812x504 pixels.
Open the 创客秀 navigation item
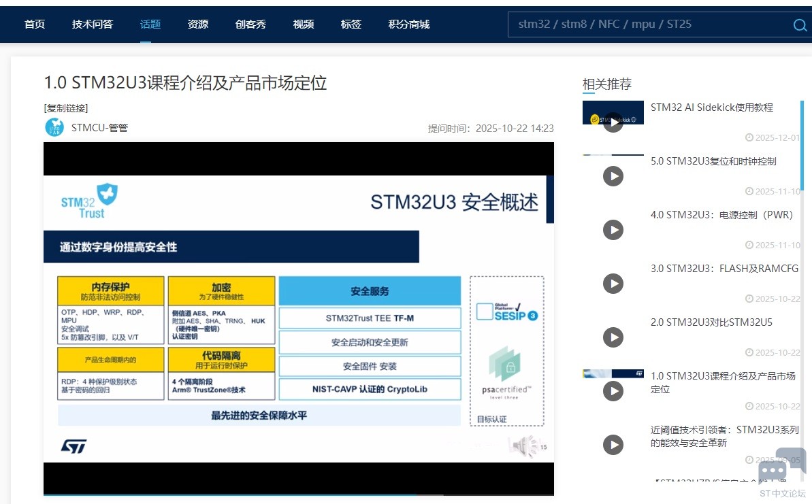pos(250,24)
